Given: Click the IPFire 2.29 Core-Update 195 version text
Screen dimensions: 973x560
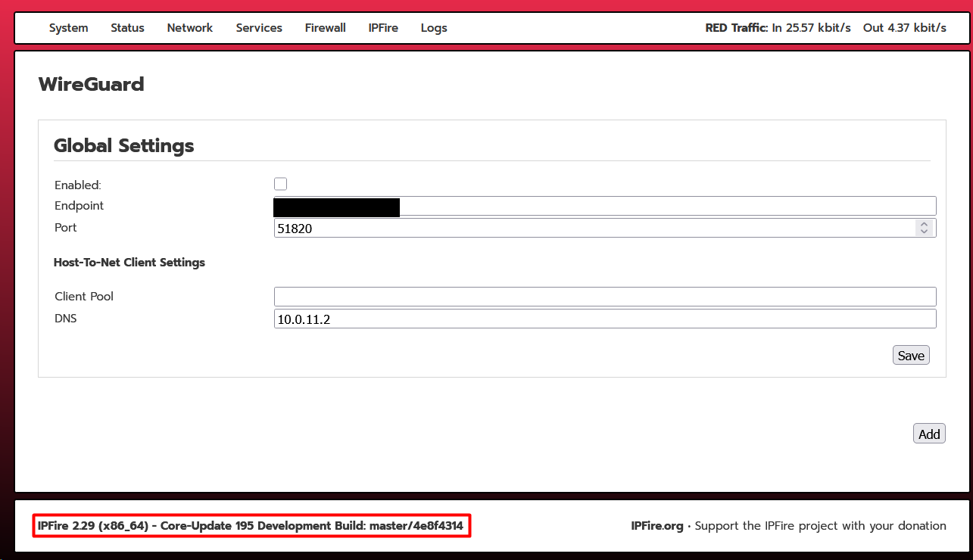Looking at the screenshot, I should tap(251, 526).
